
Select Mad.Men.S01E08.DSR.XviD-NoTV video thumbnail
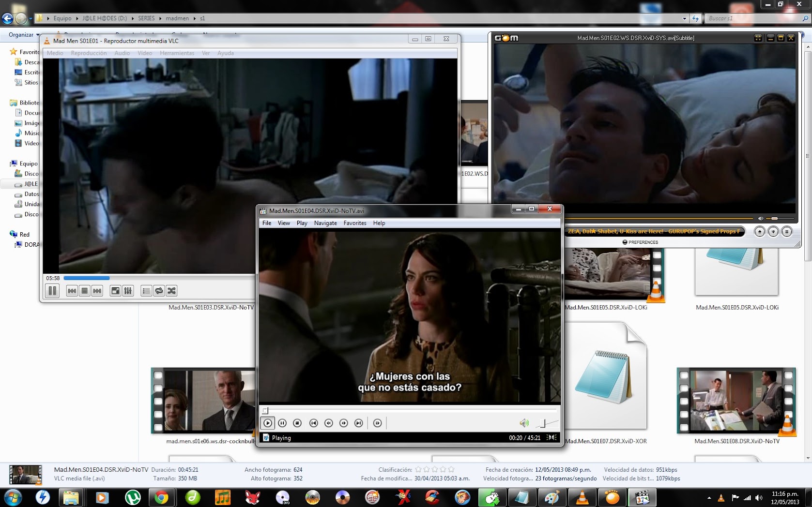[736, 401]
